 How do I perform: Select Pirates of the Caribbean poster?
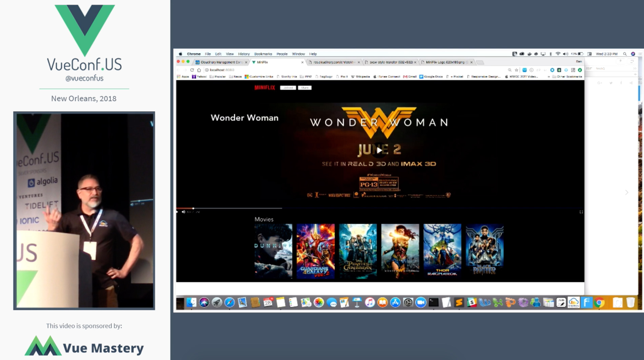pyautogui.click(x=358, y=251)
